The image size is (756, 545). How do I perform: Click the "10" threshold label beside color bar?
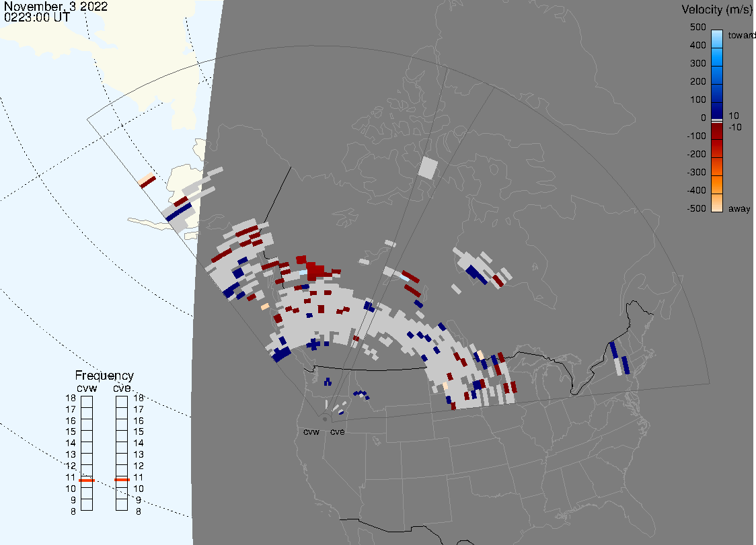pos(733,116)
